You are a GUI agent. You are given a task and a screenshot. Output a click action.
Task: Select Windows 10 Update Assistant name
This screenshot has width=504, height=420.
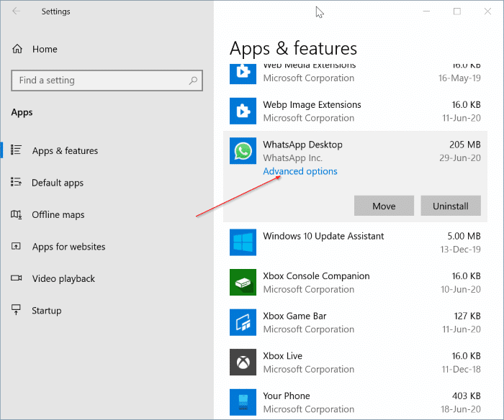click(x=323, y=236)
